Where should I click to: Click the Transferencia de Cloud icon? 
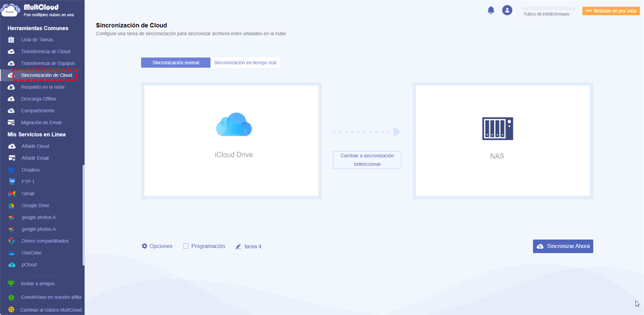coord(11,52)
